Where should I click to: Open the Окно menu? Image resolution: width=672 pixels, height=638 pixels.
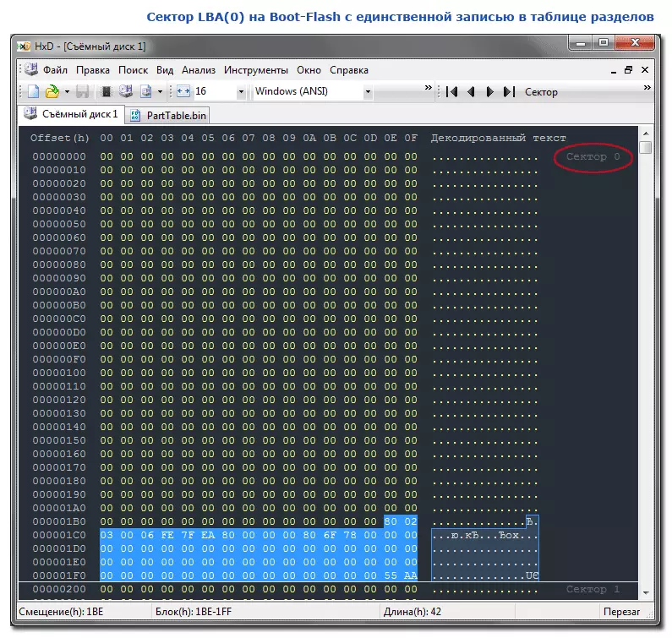309,70
